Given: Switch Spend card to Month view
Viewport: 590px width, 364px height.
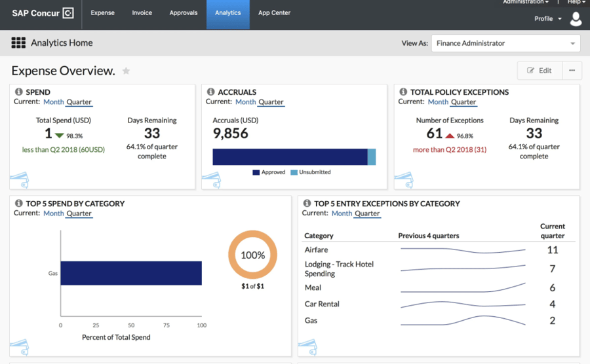Looking at the screenshot, I should pyautogui.click(x=54, y=101).
